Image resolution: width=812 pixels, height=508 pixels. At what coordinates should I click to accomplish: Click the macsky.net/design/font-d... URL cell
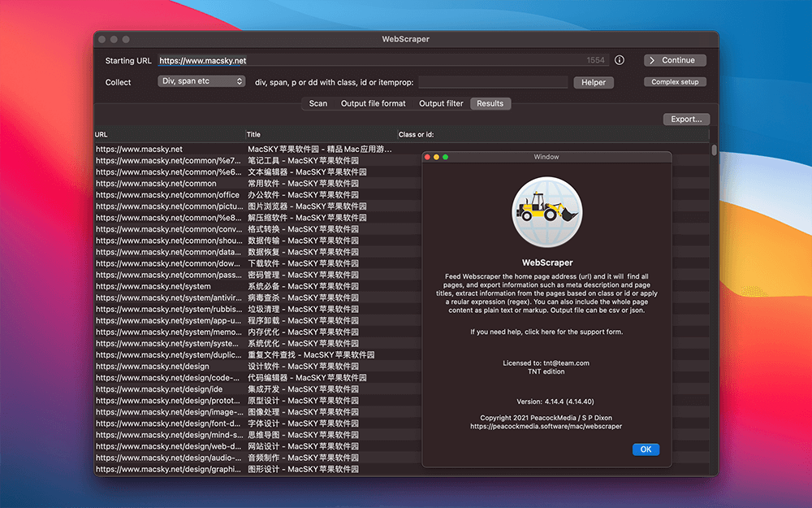(x=170, y=423)
